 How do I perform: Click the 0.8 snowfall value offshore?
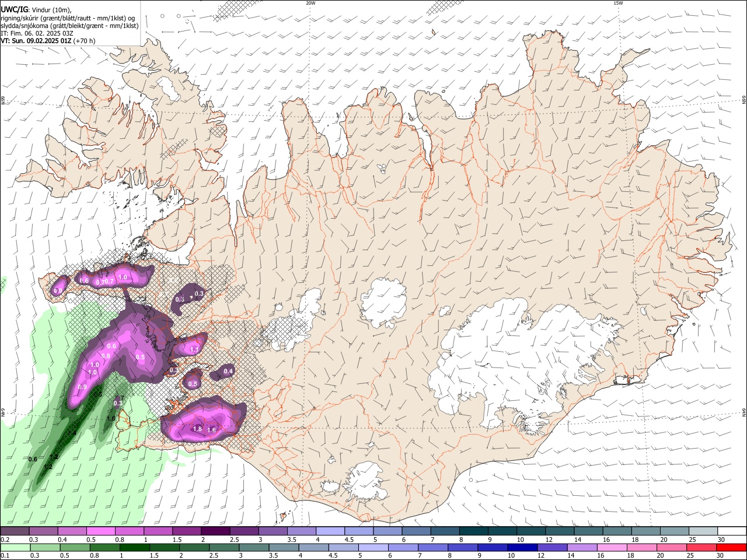pyautogui.click(x=106, y=356)
